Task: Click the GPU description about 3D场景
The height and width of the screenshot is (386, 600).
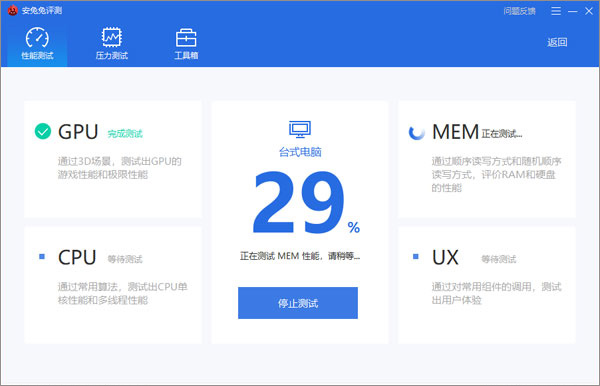Action: pos(120,168)
